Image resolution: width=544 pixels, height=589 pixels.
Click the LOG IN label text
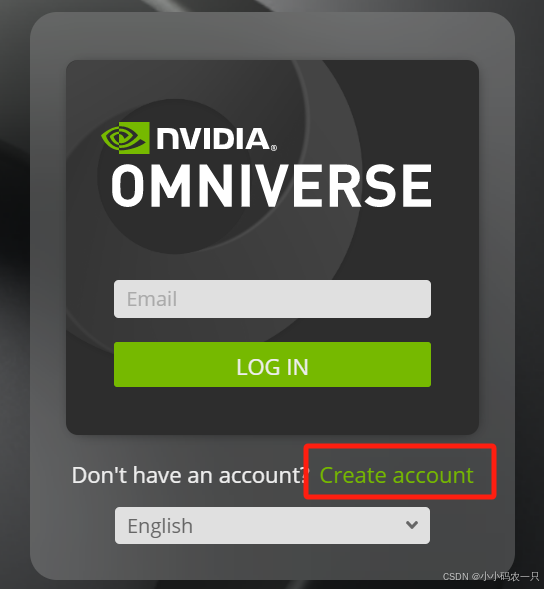pyautogui.click(x=272, y=367)
